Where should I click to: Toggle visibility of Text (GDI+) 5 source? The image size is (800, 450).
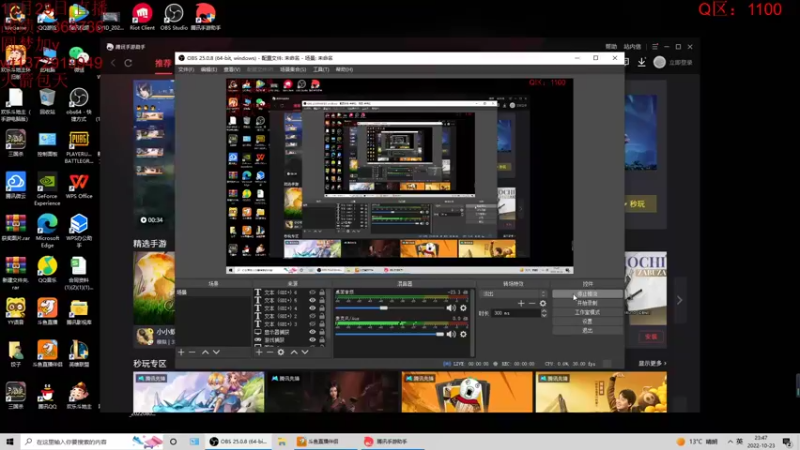click(x=312, y=301)
